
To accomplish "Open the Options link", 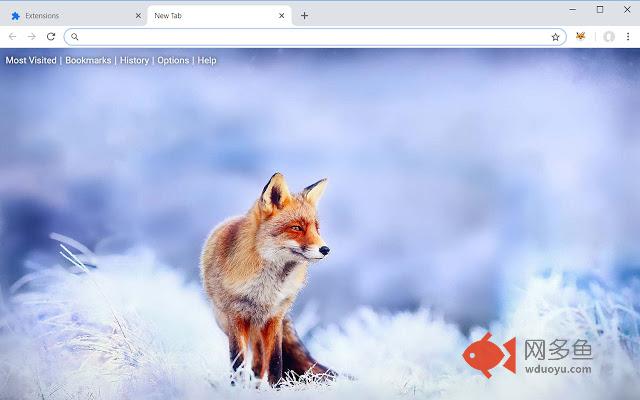I will 173,60.
